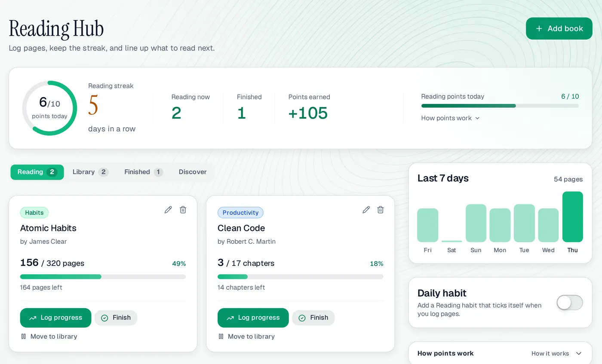Expand the How points work dropdown under progress bar

pyautogui.click(x=450, y=118)
